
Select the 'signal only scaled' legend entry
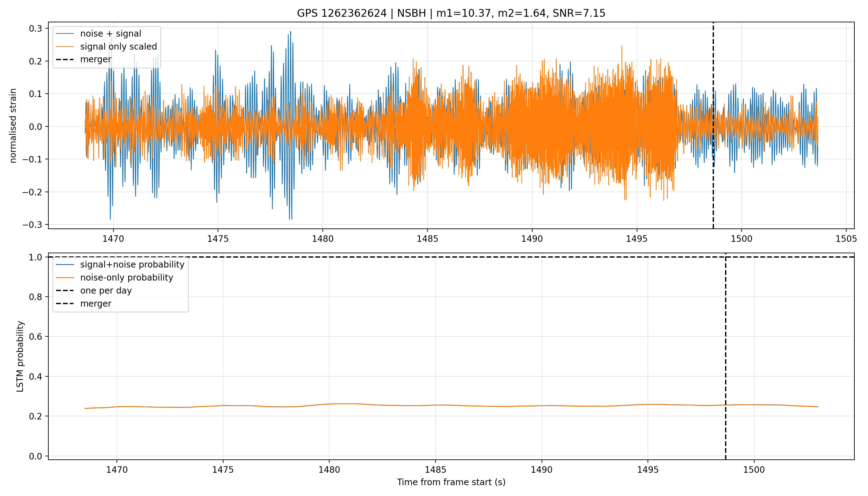(x=107, y=46)
